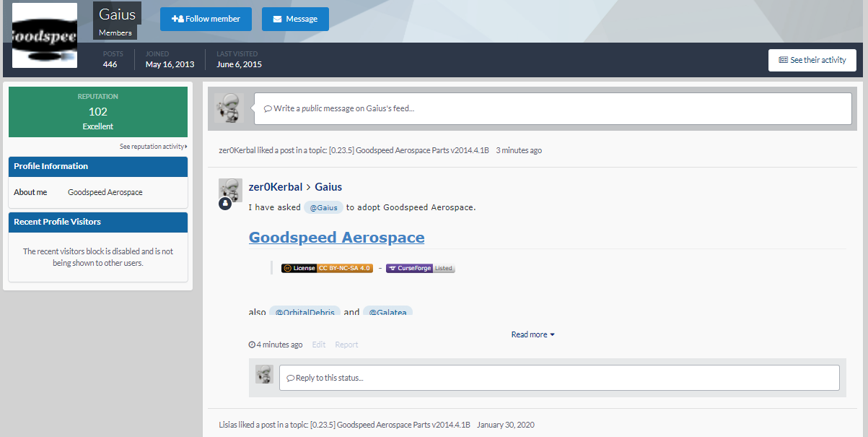Open topic link in Lisias's liked-post activity
Image resolution: width=868 pixels, height=437 pixels.
pos(390,425)
